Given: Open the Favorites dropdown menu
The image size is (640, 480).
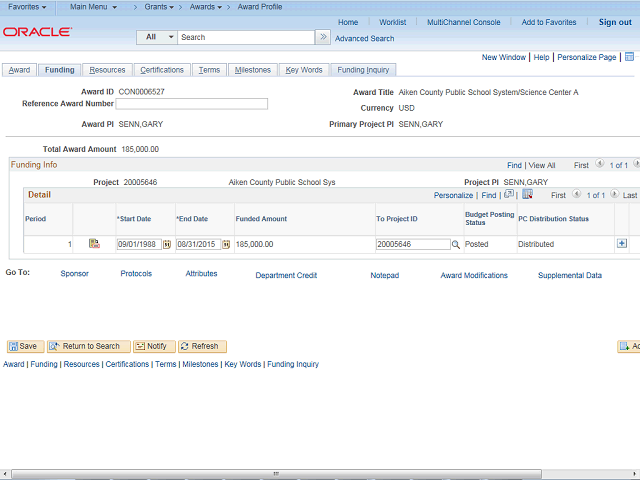Looking at the screenshot, I should tap(27, 7).
